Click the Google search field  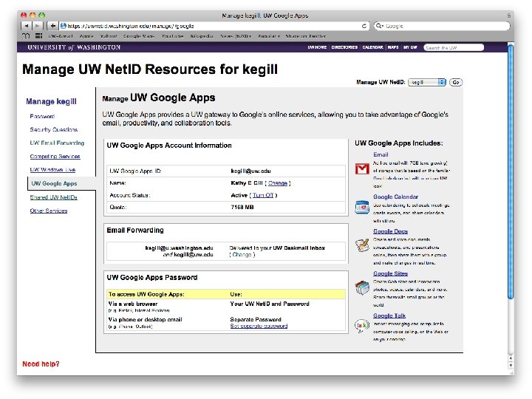442,26
